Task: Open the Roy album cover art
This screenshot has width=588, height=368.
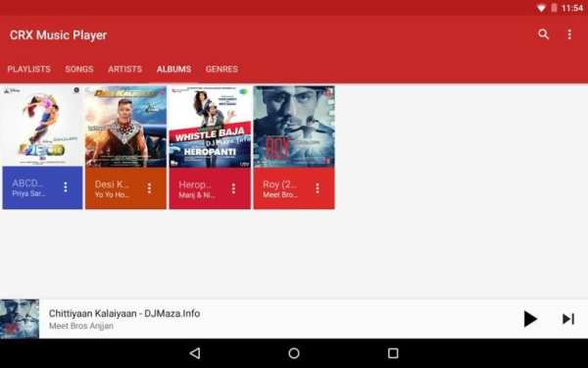Action: [294, 127]
